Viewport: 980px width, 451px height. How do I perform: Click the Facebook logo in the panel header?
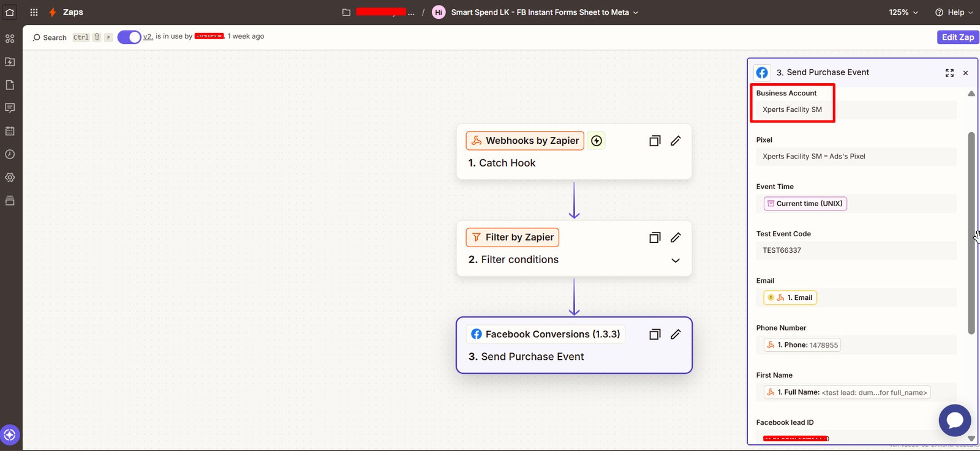[x=762, y=72]
